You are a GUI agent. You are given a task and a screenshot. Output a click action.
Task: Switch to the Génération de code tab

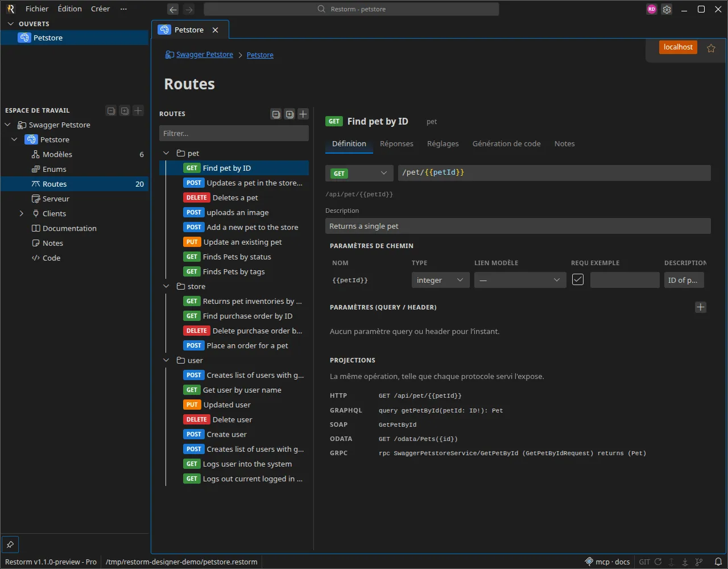507,144
